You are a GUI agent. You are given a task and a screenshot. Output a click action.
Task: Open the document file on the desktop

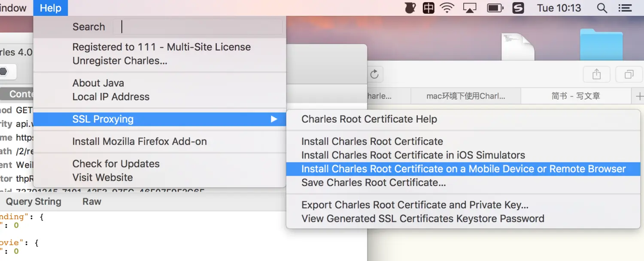[518, 47]
